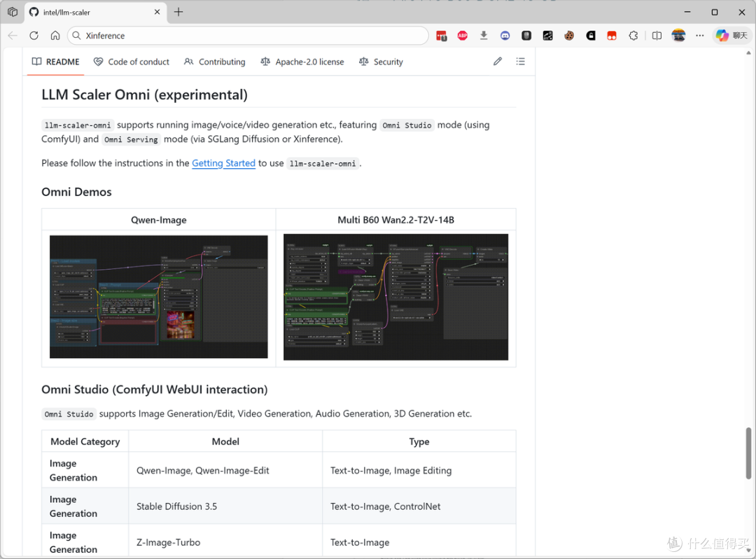
Task: Edit README with the pencil icon
Action: coord(498,61)
